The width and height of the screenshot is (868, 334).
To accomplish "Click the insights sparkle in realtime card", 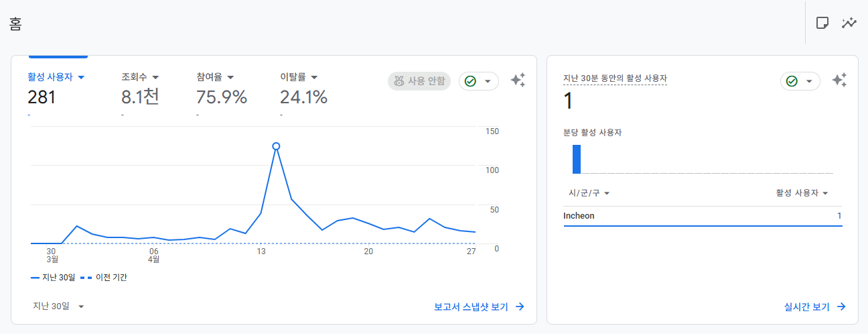I will 839,80.
